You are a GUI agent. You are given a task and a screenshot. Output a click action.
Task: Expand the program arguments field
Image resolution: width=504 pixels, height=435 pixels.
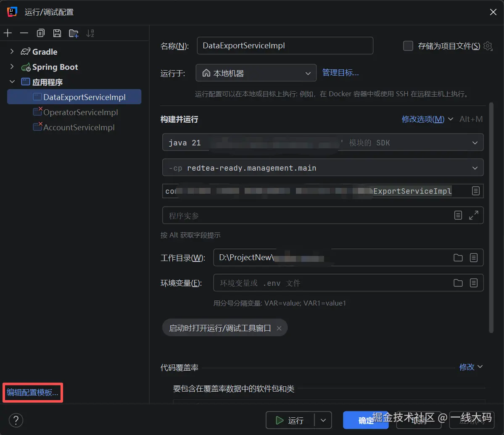[x=473, y=215]
